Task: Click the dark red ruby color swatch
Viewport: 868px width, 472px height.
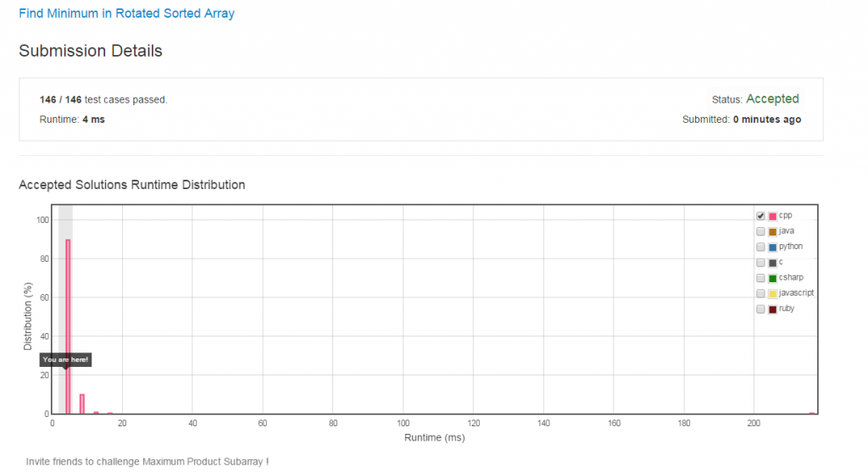Action: 772,309
